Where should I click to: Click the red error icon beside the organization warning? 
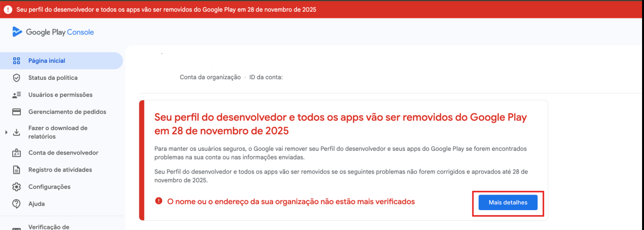coord(158,201)
